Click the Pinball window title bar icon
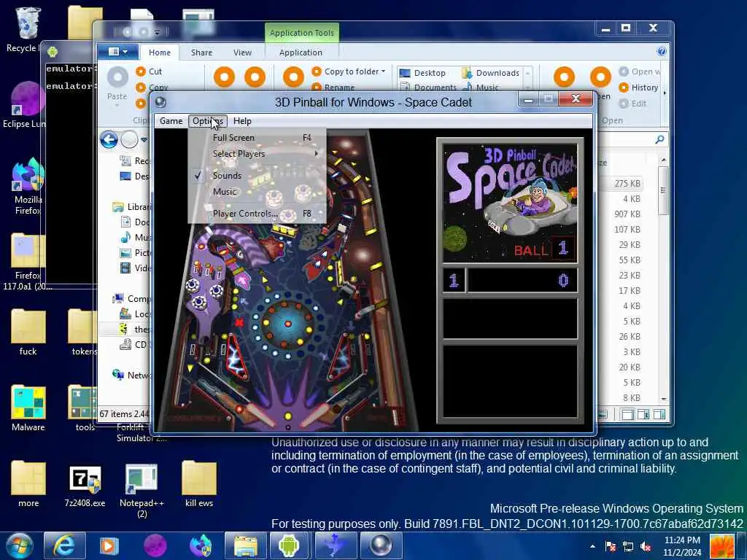The width and height of the screenshot is (747, 560). [x=160, y=102]
